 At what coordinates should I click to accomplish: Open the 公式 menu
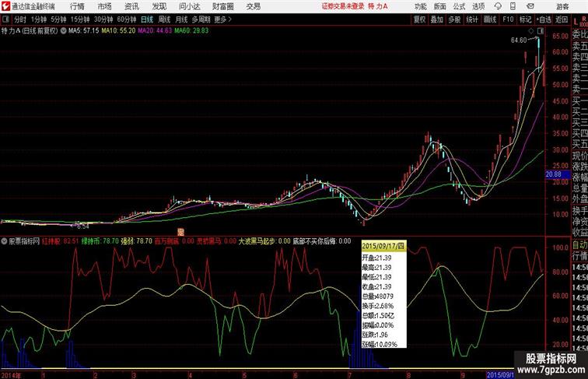click(x=460, y=6)
